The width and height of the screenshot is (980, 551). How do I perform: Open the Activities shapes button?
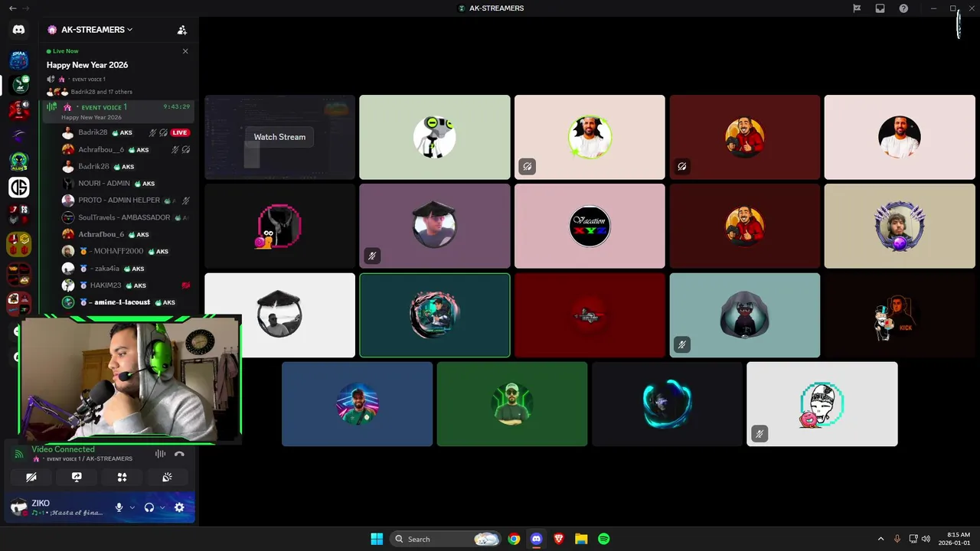pyautogui.click(x=122, y=477)
